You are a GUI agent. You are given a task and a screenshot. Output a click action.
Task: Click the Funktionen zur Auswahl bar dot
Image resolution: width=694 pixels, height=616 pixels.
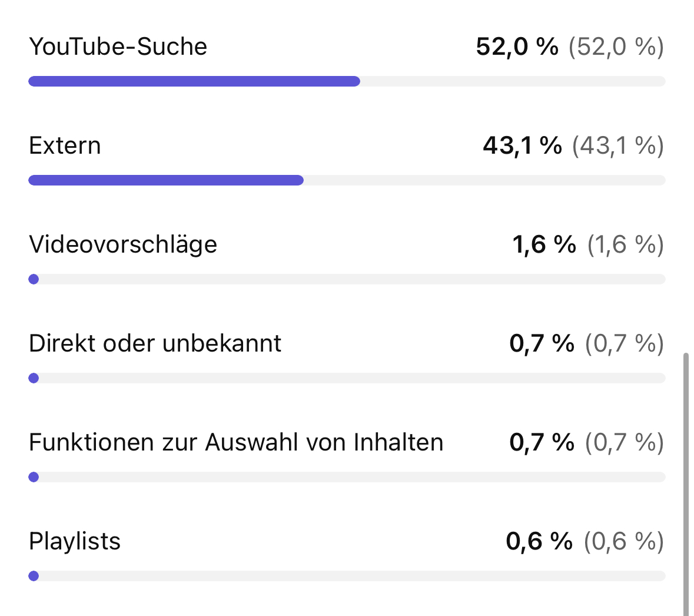click(34, 477)
